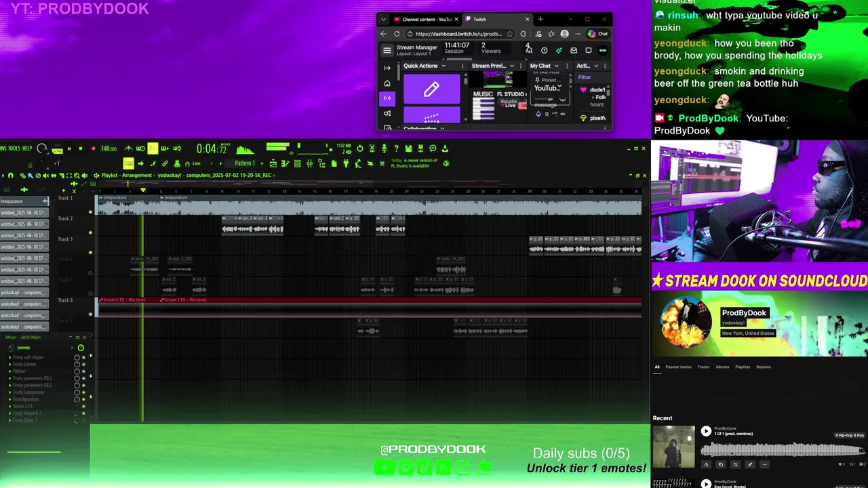Click the Filter link in Activity Feed
The image size is (868, 488).
point(585,77)
